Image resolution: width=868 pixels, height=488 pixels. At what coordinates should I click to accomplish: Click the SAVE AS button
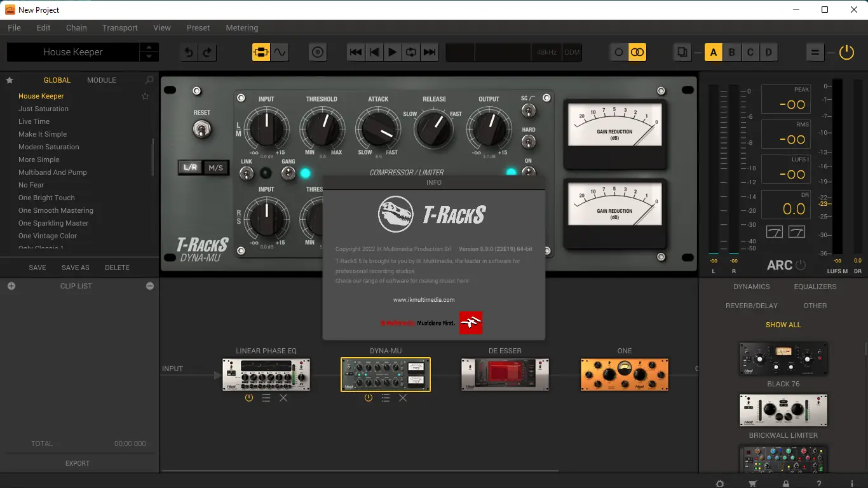click(75, 267)
